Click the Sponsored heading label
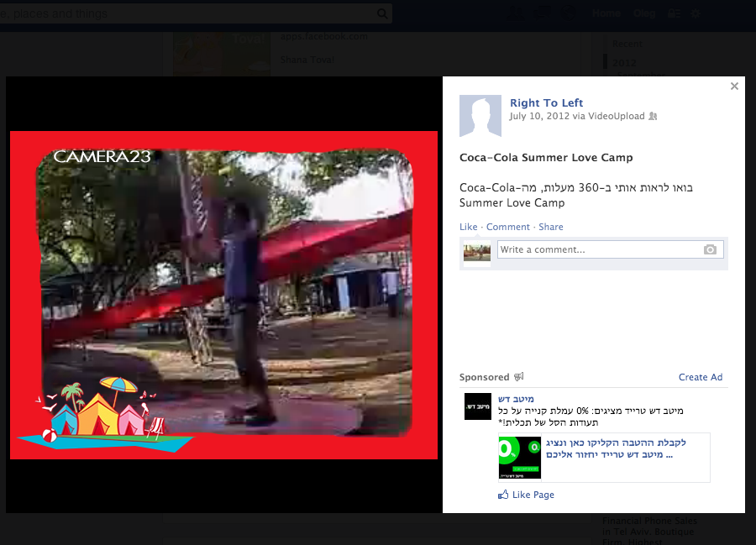The width and height of the screenshot is (756, 545). click(484, 377)
